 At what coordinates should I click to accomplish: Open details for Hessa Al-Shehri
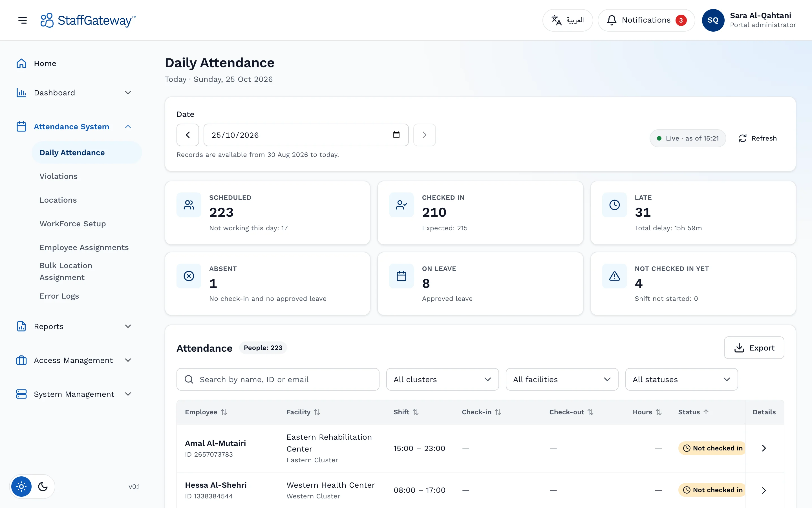(x=764, y=490)
